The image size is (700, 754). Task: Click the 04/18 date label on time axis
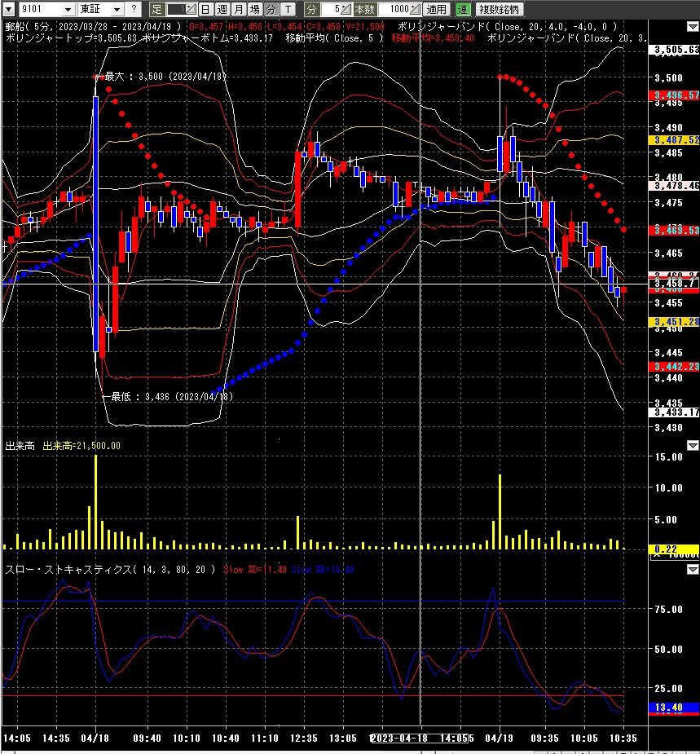(95, 739)
